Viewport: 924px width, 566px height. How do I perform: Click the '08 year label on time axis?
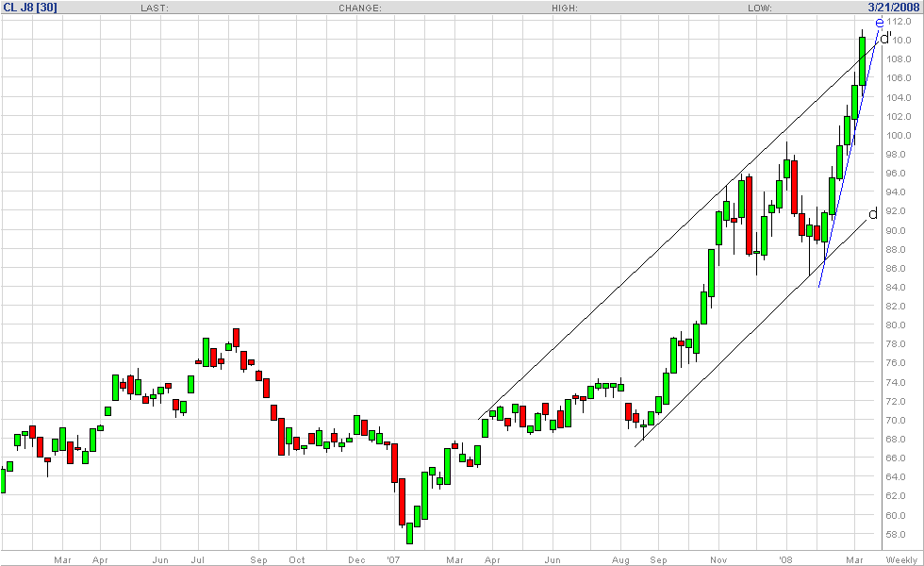coord(785,560)
